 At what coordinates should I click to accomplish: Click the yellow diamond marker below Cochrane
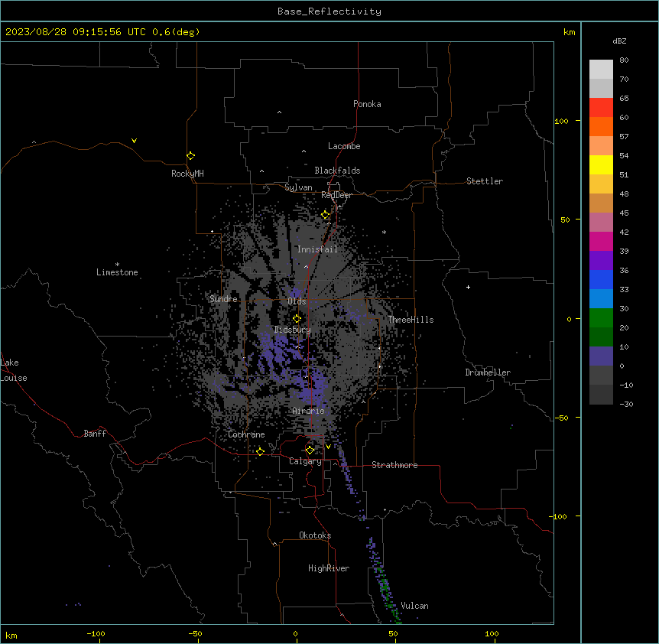click(x=260, y=451)
